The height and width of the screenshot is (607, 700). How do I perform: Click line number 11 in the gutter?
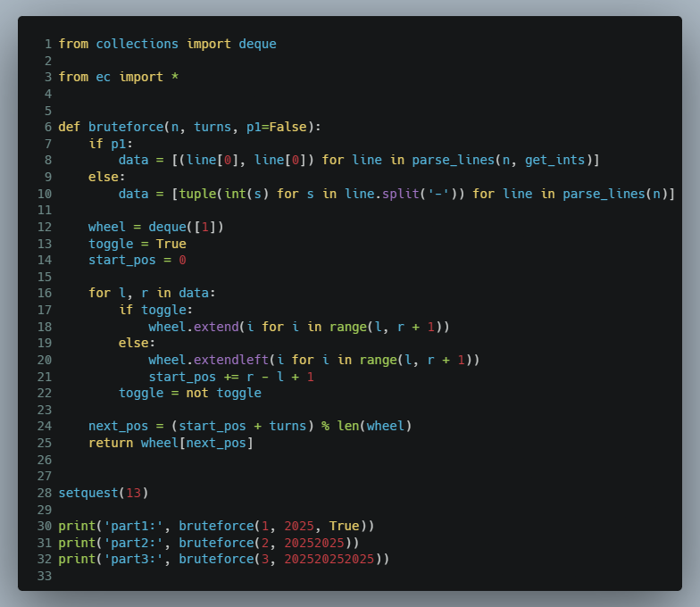coord(45,210)
